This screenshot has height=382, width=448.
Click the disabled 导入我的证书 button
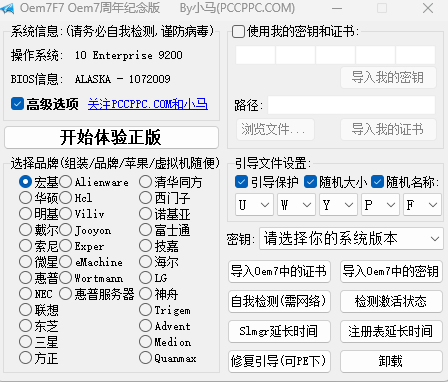388,129
